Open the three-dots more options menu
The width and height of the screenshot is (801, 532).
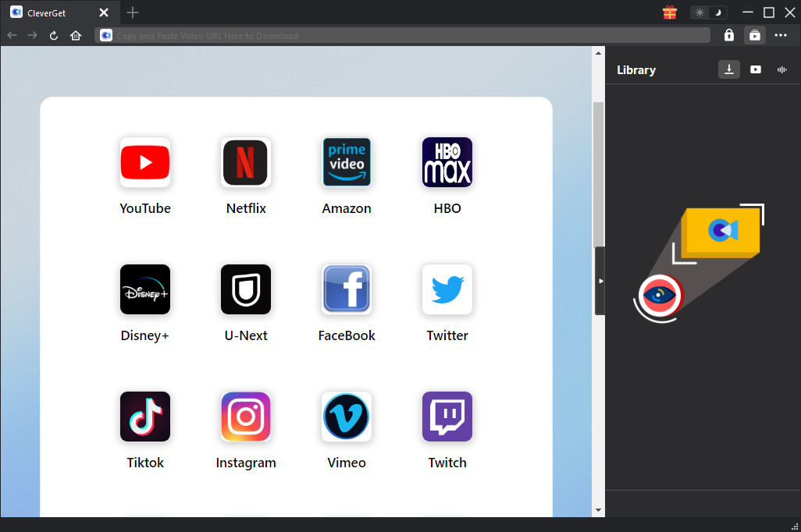781,35
